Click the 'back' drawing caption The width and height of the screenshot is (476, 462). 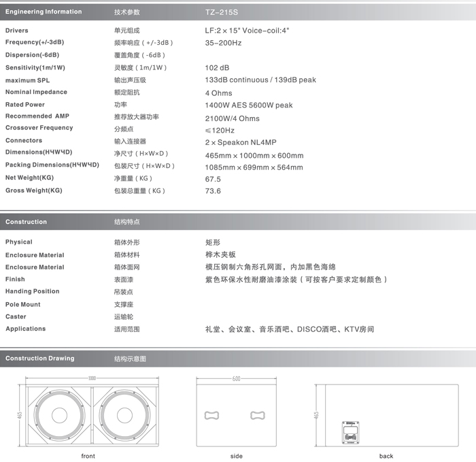[386, 456]
